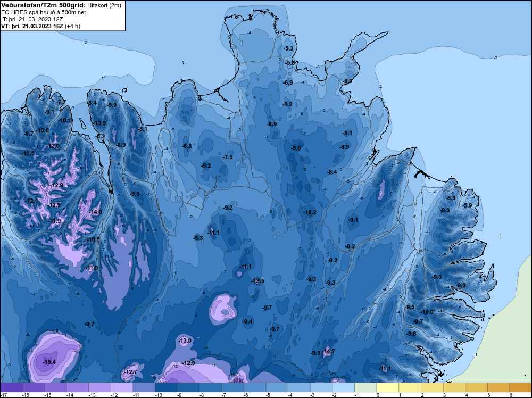Click the valid time 'VT: þri. 21.03.2023 16Z'

32,26
